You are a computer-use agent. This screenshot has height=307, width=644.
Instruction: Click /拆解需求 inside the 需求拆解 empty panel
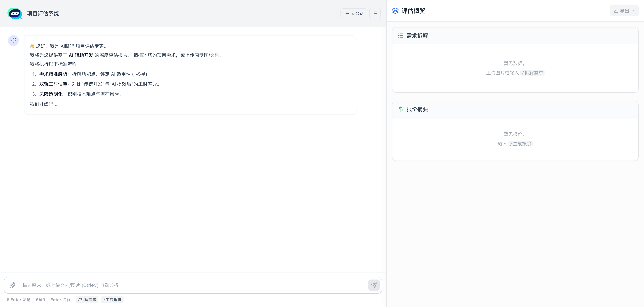532,73
